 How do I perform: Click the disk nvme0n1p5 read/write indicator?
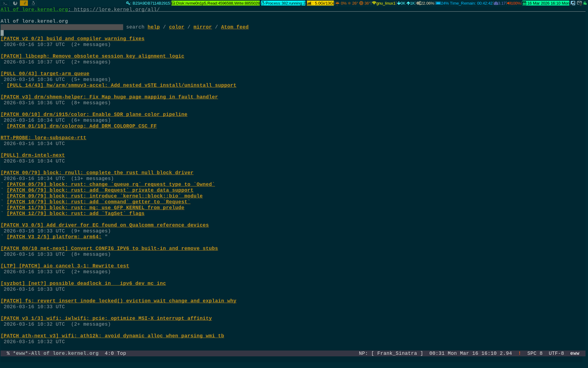click(x=215, y=3)
